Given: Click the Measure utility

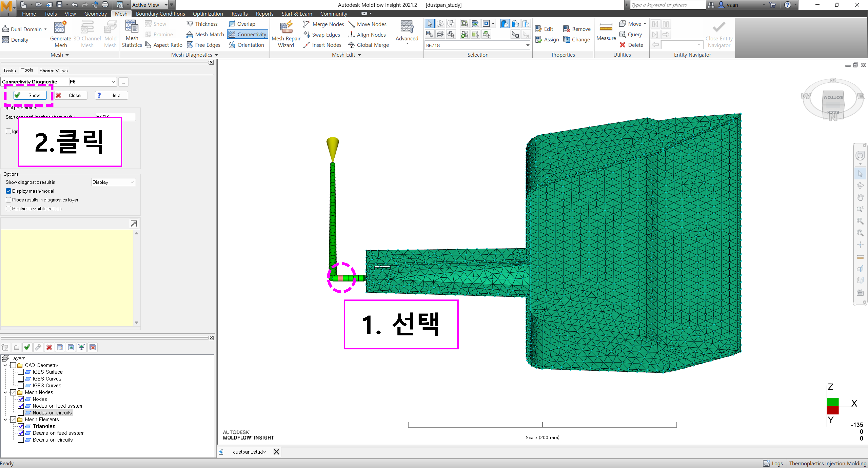Looking at the screenshot, I should (x=606, y=31).
